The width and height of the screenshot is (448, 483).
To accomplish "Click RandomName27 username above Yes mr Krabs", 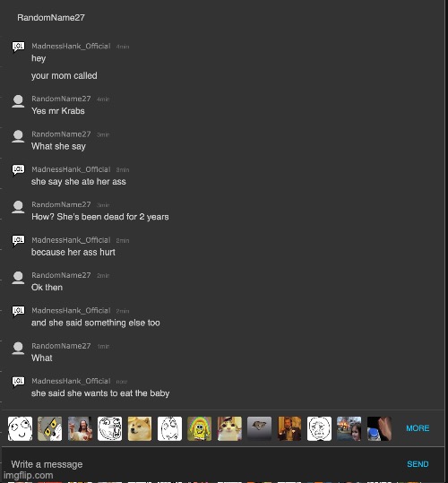I will pyautogui.click(x=61, y=99).
